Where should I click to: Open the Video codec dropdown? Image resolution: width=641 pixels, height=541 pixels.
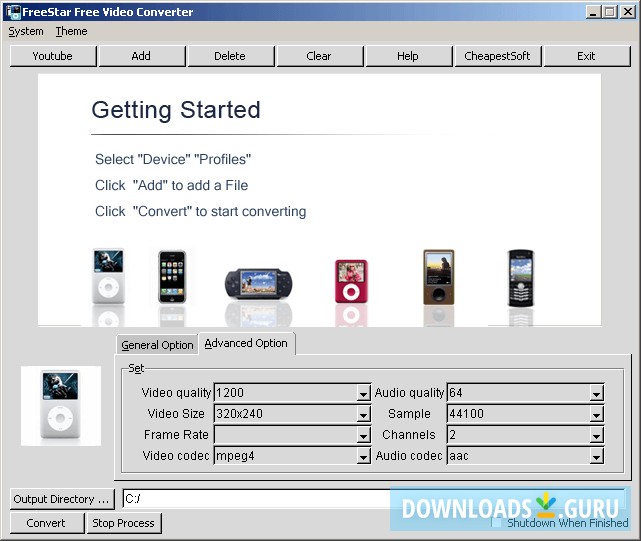coord(363,456)
